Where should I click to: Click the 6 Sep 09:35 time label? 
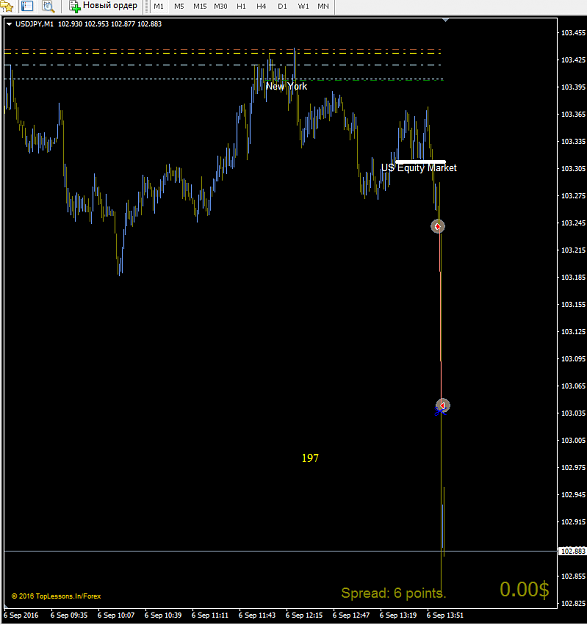(x=69, y=615)
